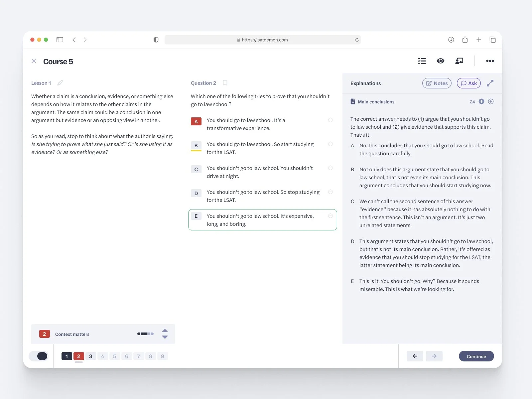Click the lsatdemon.com address bar
The width and height of the screenshot is (532, 399).
pos(263,40)
